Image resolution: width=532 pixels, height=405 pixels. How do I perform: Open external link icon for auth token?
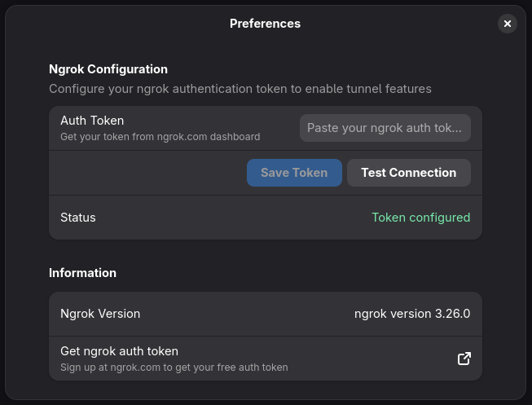pyautogui.click(x=464, y=359)
